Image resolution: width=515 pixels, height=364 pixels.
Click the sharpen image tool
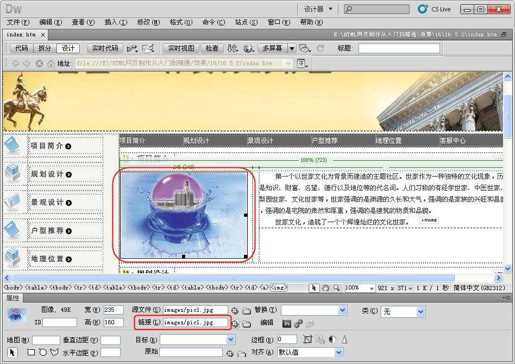click(x=344, y=339)
